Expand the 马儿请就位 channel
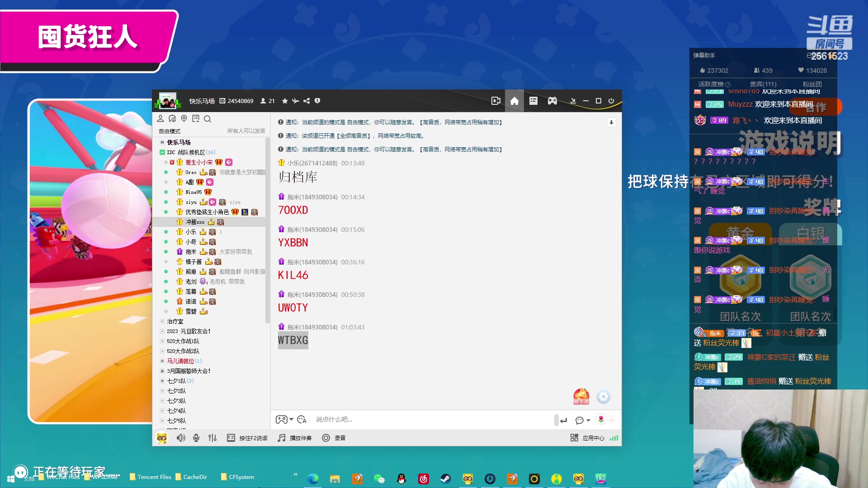The height and width of the screenshot is (488, 868). [x=162, y=361]
